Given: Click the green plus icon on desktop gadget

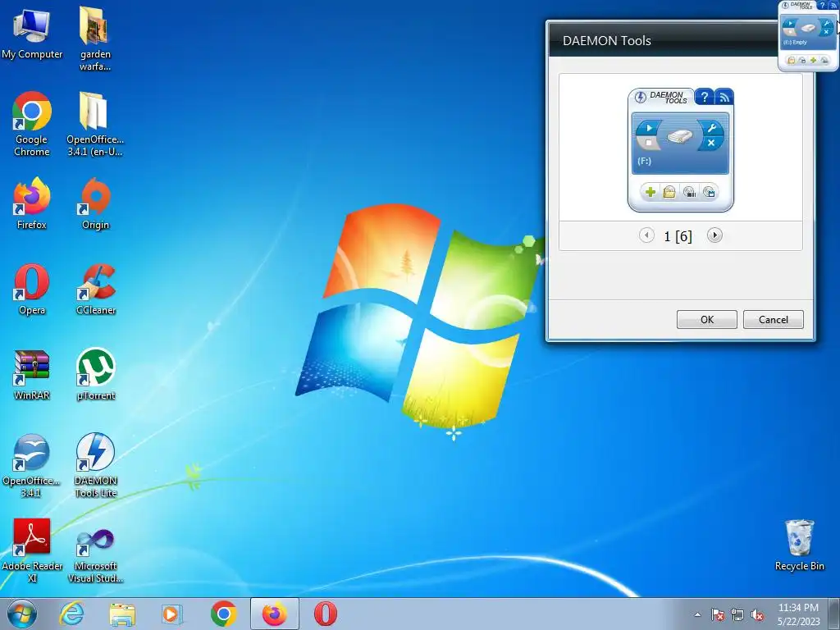Looking at the screenshot, I should tap(813, 60).
